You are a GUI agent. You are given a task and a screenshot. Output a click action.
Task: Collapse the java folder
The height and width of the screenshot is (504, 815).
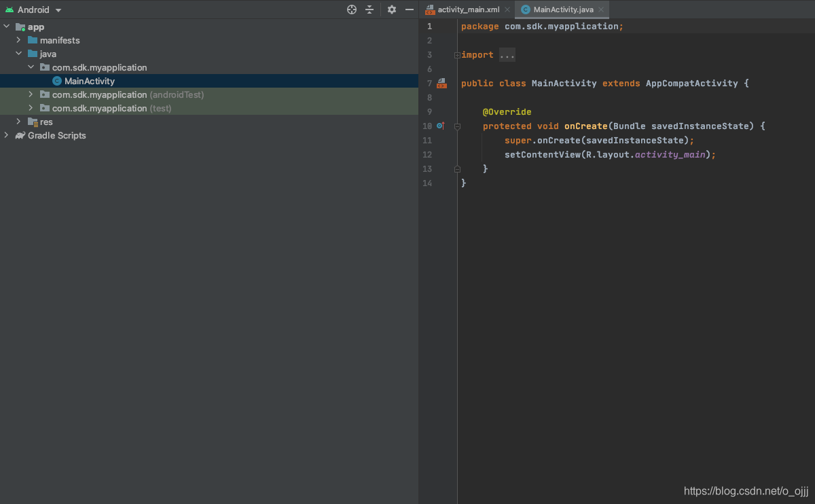[x=19, y=54]
